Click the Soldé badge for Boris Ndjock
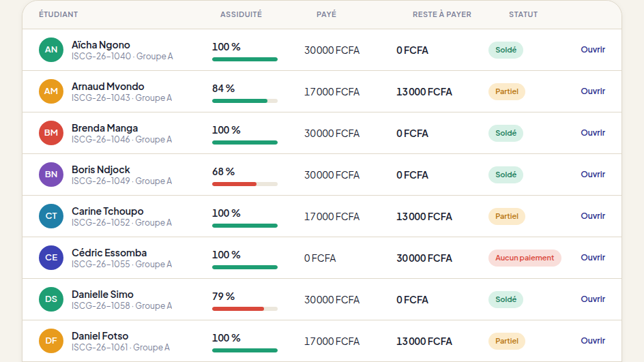This screenshot has height=362, width=644. [506, 175]
